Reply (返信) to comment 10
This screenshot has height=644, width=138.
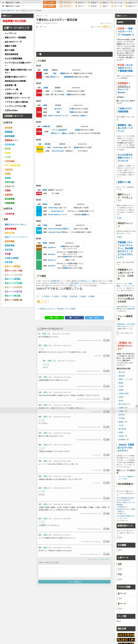tap(106, 355)
